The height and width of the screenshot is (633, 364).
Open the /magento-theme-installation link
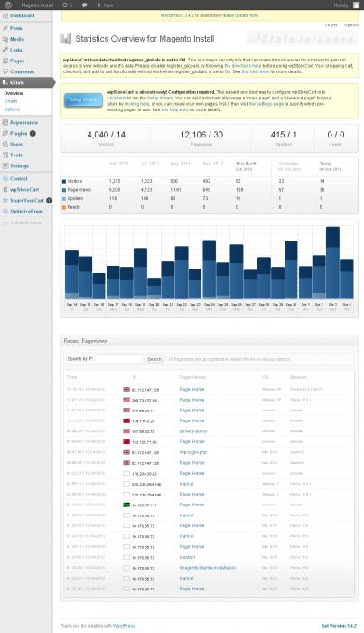pyautogui.click(x=208, y=568)
